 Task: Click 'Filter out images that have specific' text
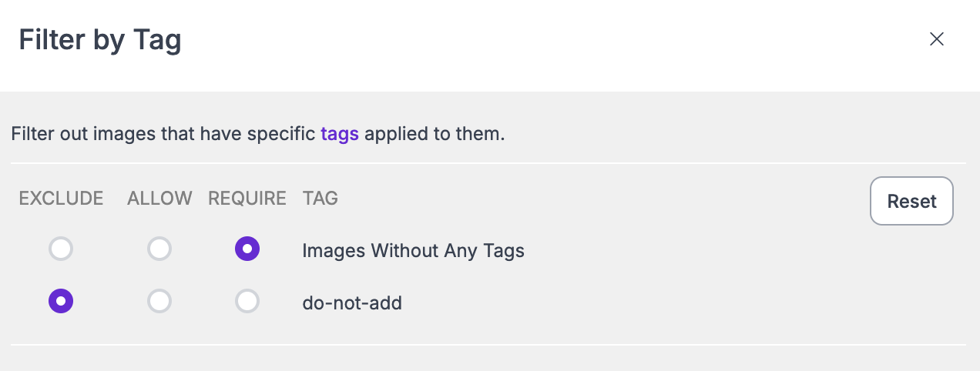click(163, 134)
